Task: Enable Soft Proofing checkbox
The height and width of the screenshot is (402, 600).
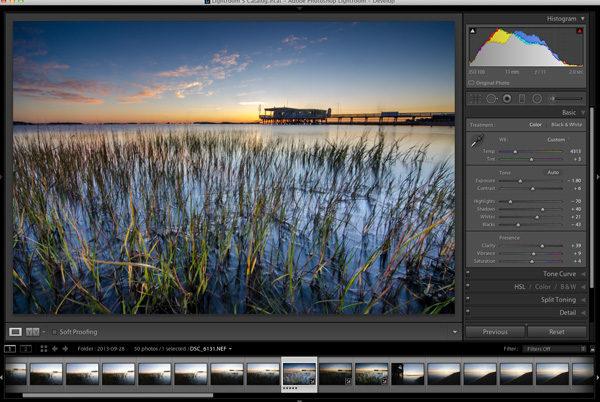Action: (54, 332)
